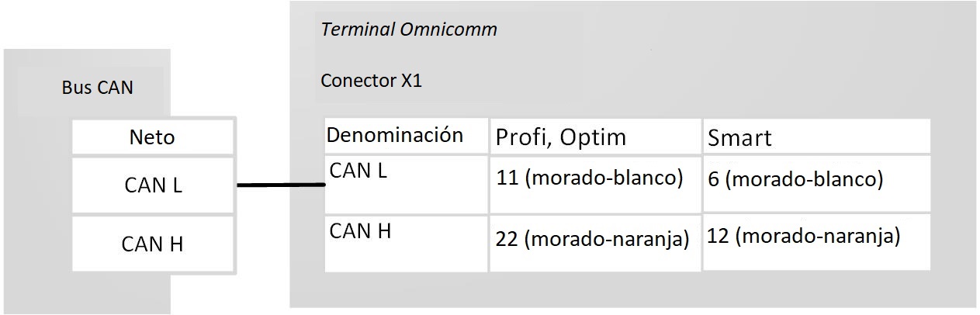Click the black line connecting CAN L
The height and width of the screenshot is (315, 980).
click(280, 185)
